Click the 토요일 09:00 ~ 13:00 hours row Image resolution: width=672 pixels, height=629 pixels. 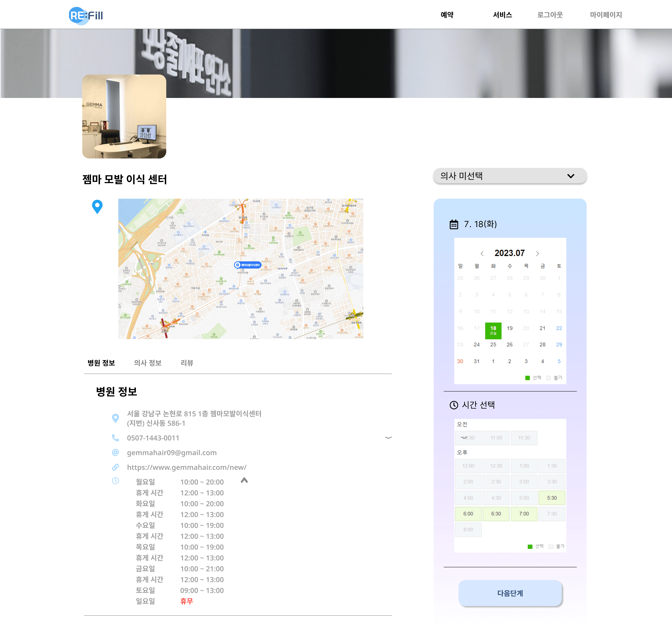tap(180, 590)
